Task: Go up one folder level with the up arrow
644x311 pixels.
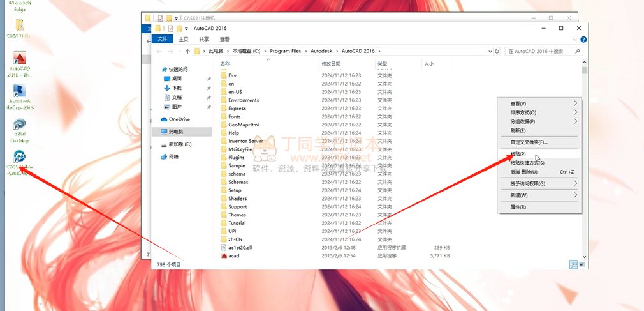Action: [x=187, y=52]
